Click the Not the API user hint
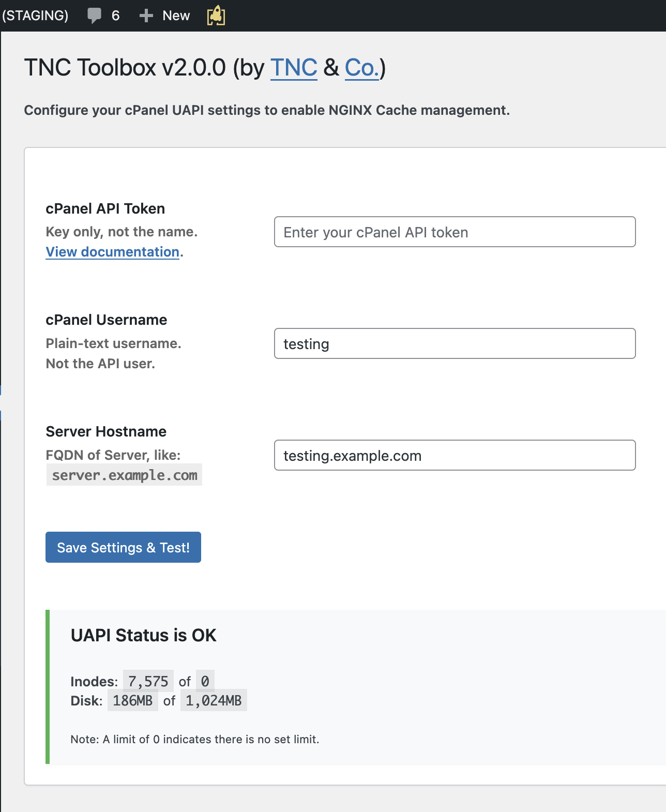 (101, 364)
